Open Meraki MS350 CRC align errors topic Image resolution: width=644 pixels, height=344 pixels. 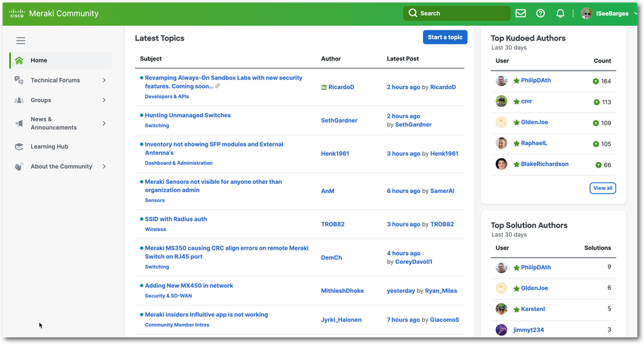click(227, 252)
